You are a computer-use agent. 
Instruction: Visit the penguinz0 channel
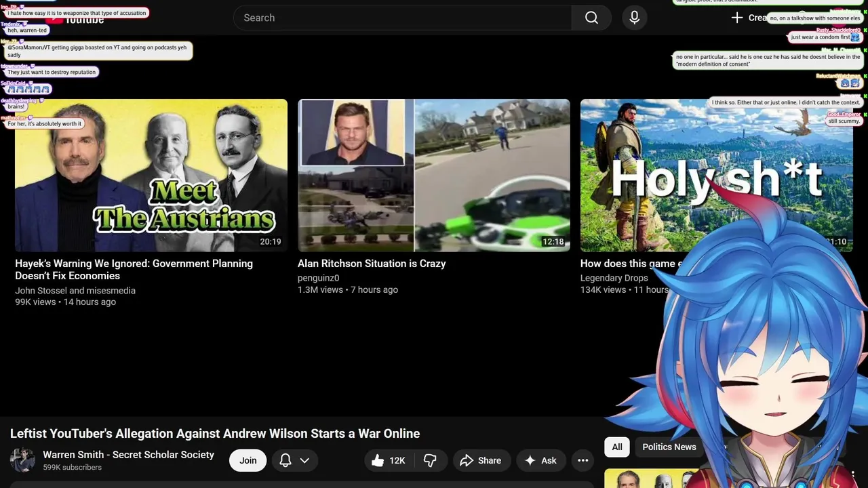click(x=319, y=278)
